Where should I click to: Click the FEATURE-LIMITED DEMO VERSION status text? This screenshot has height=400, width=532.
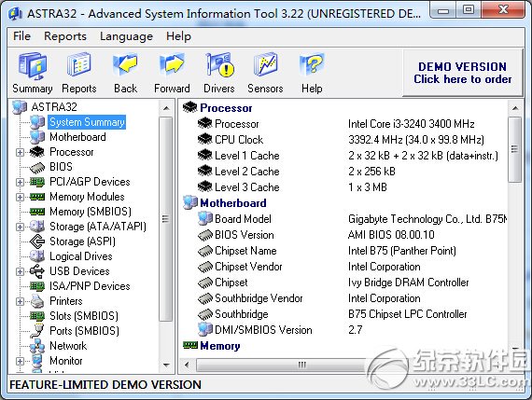click(105, 385)
